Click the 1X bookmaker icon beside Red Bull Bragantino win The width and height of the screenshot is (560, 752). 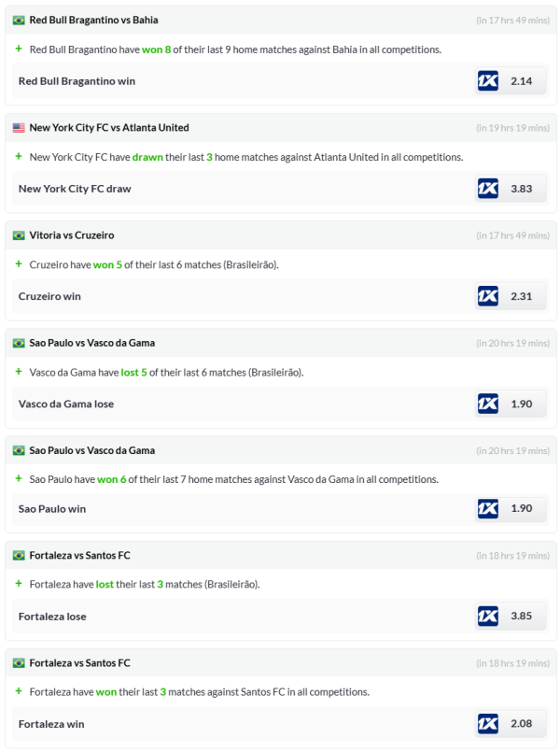point(487,81)
